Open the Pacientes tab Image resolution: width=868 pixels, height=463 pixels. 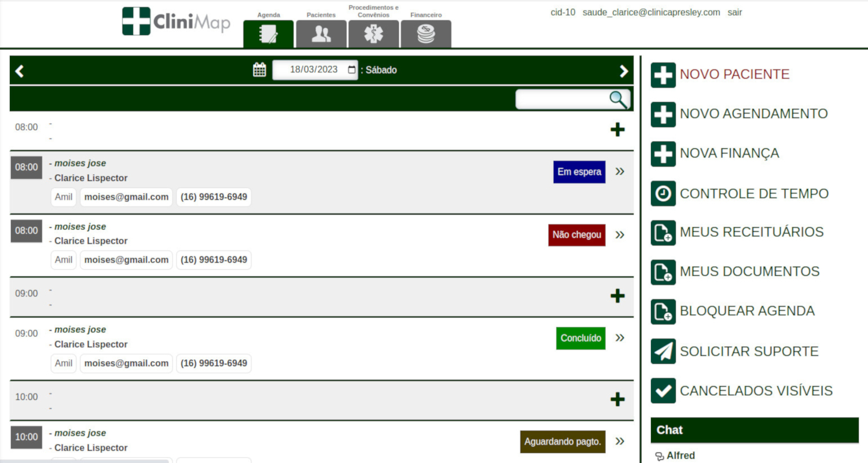coord(321,34)
